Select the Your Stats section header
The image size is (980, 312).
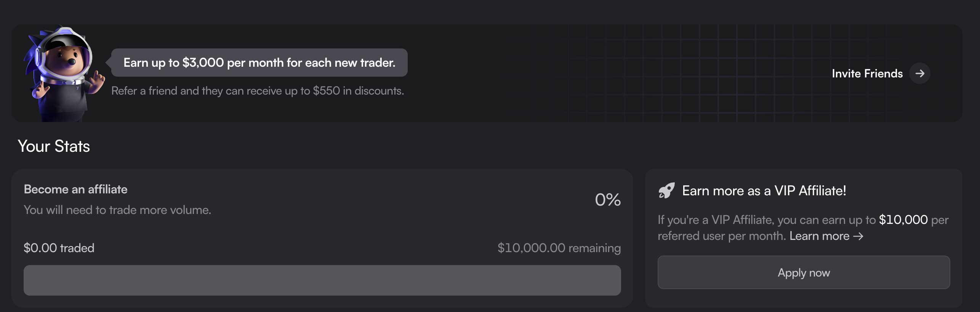[54, 146]
